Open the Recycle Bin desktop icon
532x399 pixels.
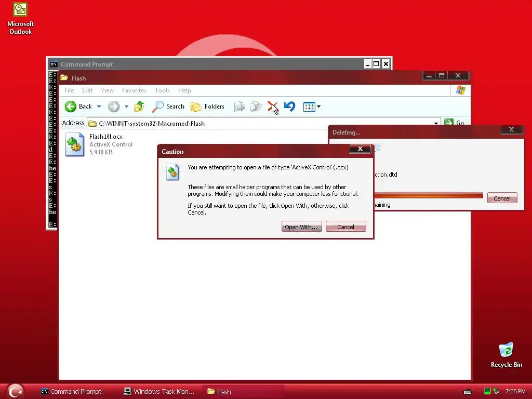tap(506, 355)
